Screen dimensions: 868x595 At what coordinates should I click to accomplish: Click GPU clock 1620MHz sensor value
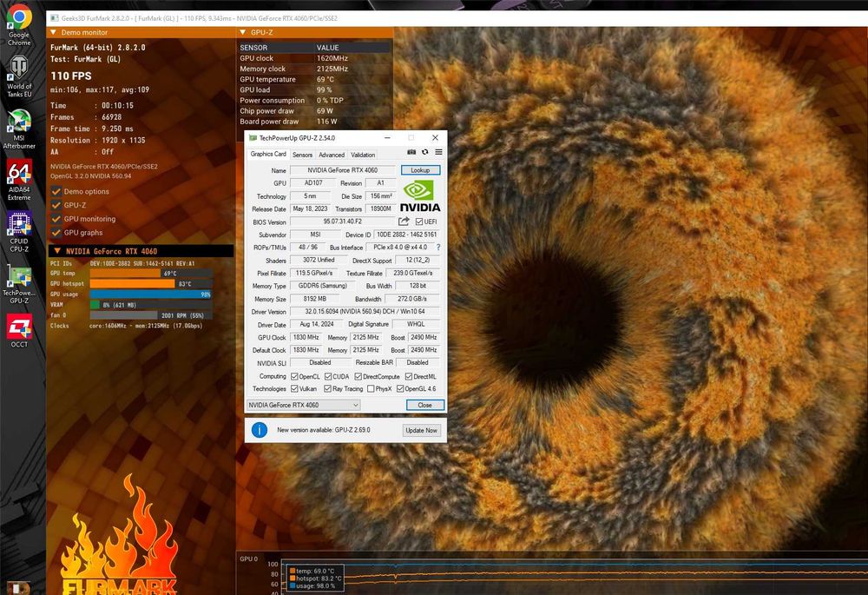(332, 58)
